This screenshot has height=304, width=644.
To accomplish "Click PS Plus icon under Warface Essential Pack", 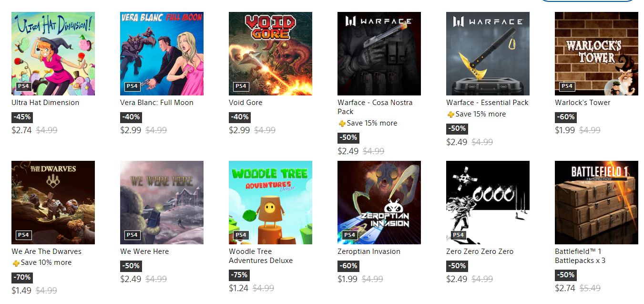I will click(x=450, y=115).
